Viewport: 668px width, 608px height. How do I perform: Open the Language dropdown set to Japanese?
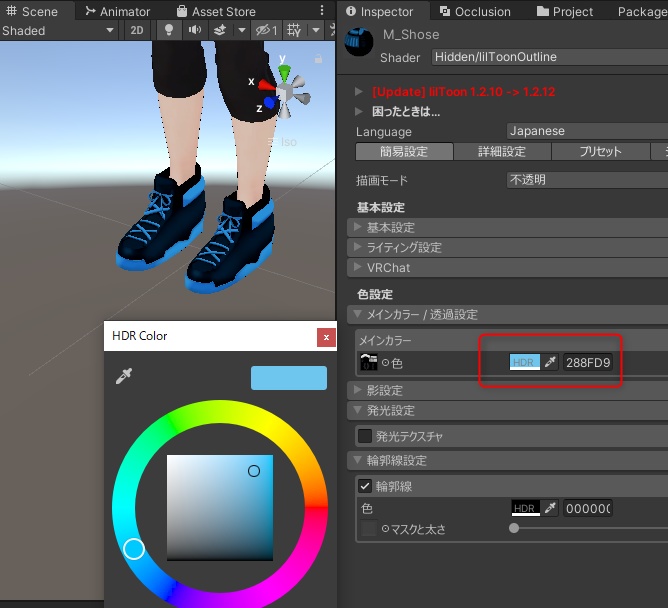587,131
